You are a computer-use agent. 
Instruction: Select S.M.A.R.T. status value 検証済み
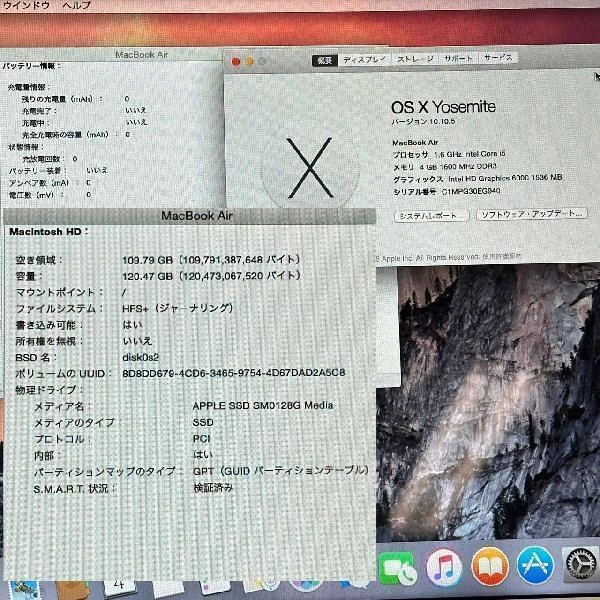tap(213, 488)
